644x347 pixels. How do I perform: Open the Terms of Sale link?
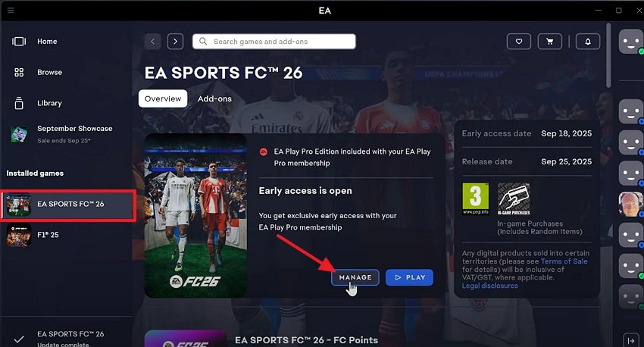564,261
